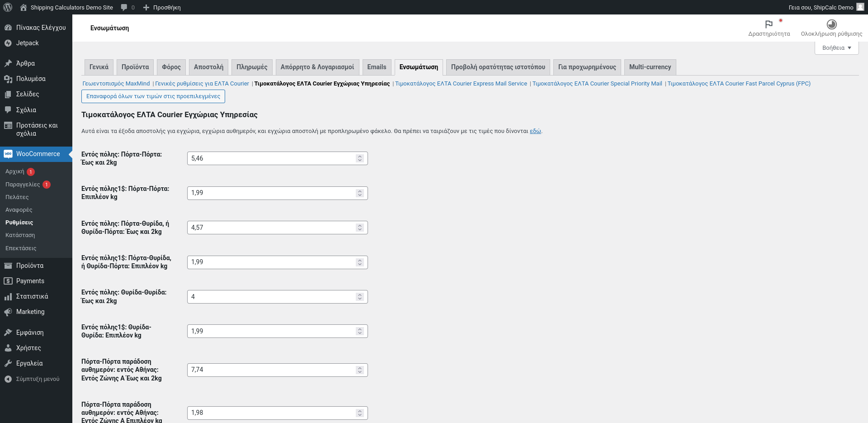Click the Marketing megaphone icon
The image size is (868, 423).
pos(8,312)
